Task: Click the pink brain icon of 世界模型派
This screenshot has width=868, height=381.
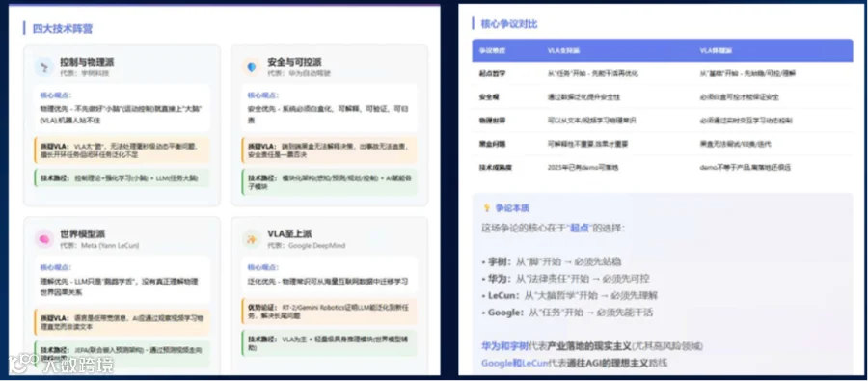Action: (x=43, y=238)
